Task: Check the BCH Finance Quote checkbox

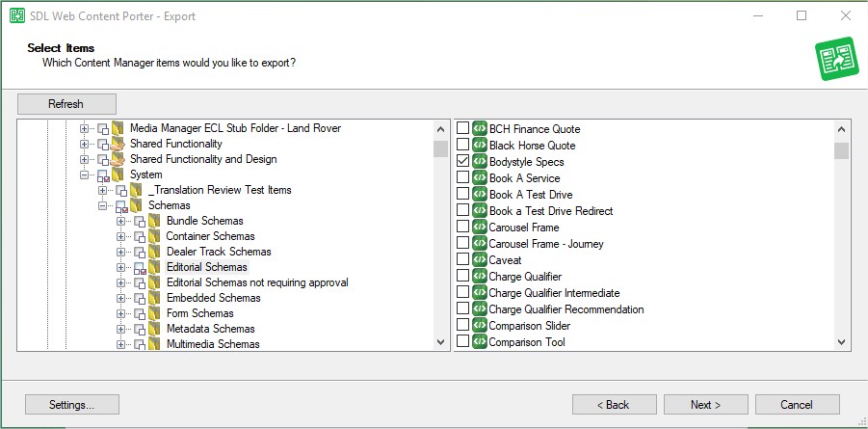Action: click(x=462, y=128)
